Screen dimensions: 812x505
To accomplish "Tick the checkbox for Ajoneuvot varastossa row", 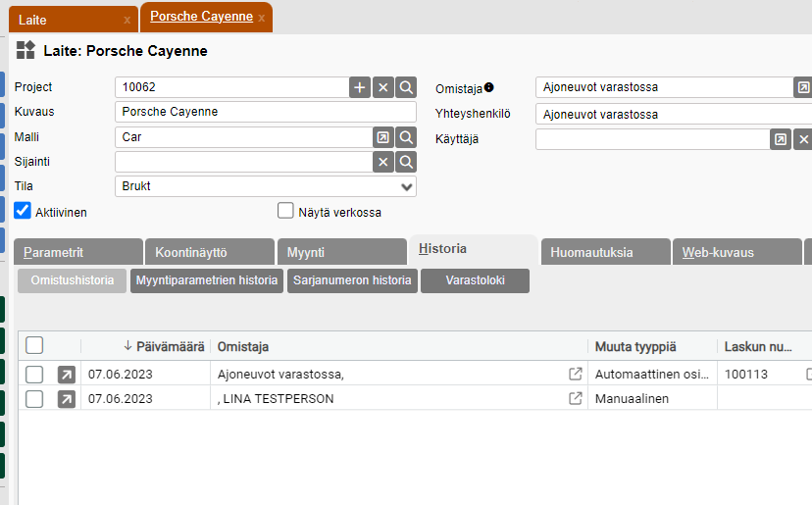I will tap(34, 375).
